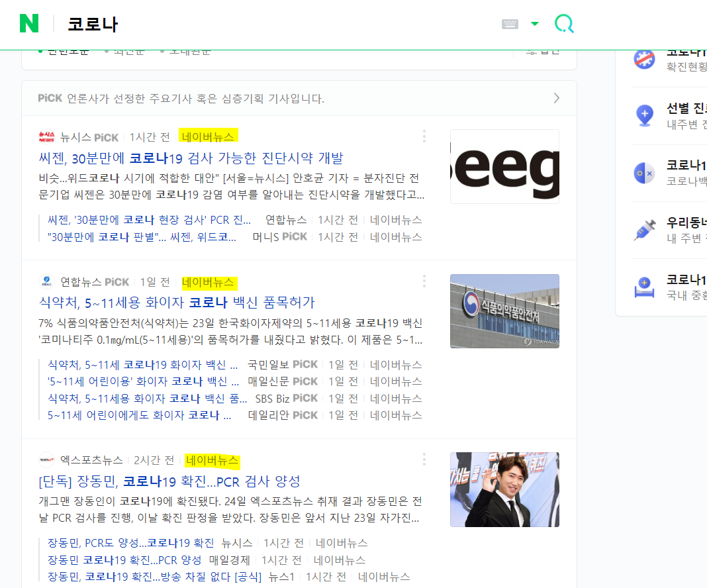The height and width of the screenshot is (588, 707).
Task: Open 매일신문 related article '5~11세 어린이용' 화이자
Action: 144,381
